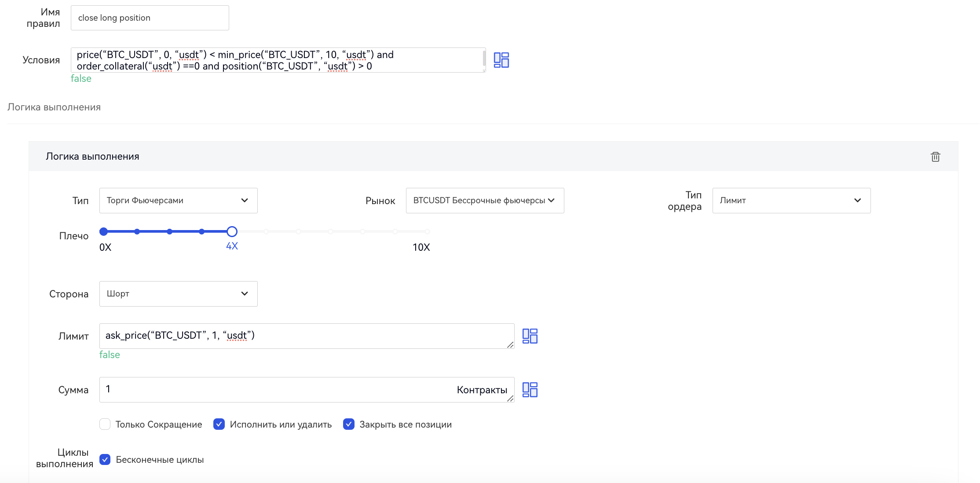Disable Бесконечные циклы checkbox
Viewport: 980px width, 483px height.
[x=105, y=460]
